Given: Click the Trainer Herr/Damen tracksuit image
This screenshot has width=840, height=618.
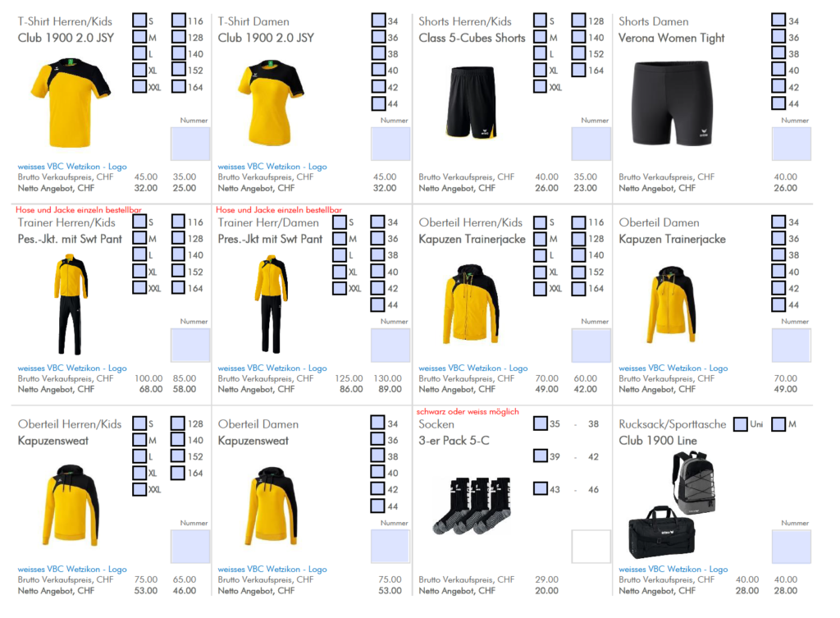Looking at the screenshot, I should click(271, 304).
